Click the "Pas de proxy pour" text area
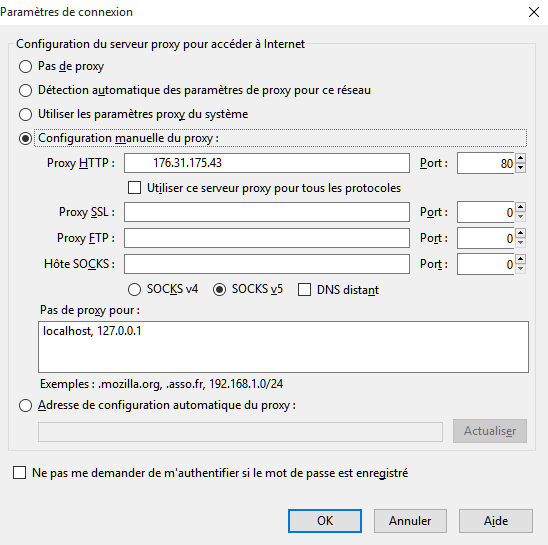 coord(283,347)
